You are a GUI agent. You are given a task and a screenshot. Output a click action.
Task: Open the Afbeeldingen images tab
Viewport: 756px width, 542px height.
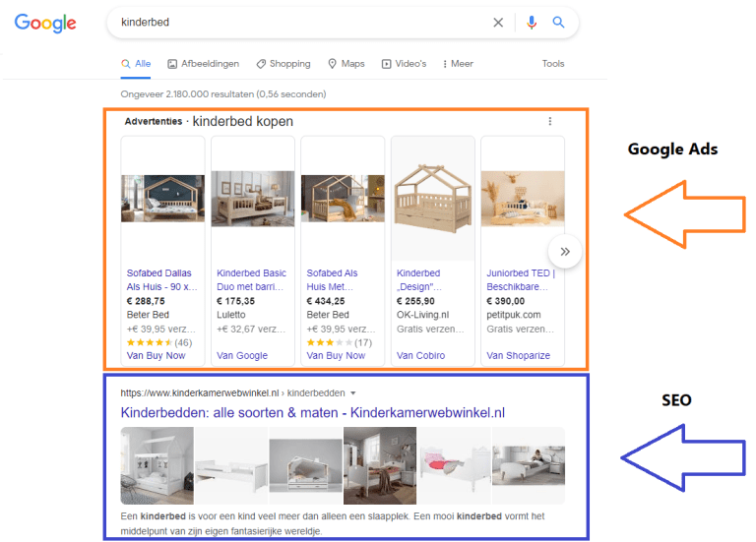203,64
